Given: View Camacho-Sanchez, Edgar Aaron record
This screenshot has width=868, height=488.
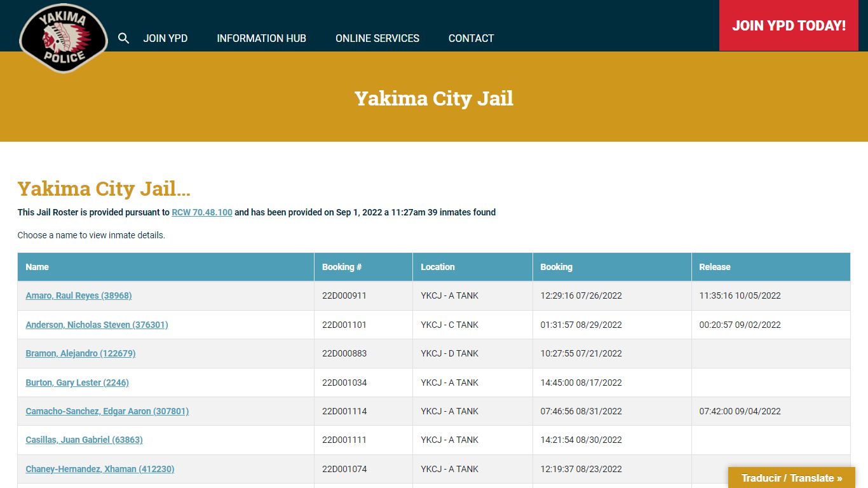Looking at the screenshot, I should point(107,411).
